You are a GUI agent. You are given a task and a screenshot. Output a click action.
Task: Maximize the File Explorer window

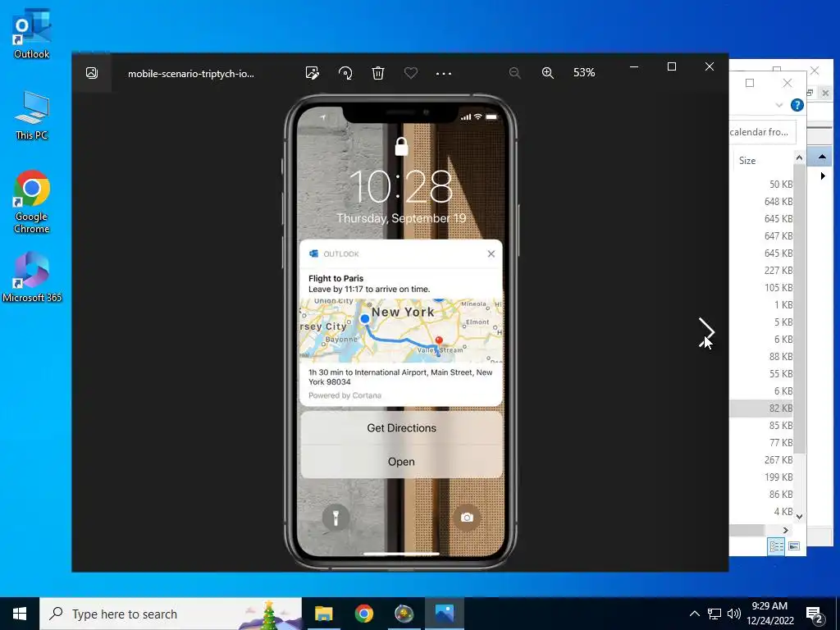click(750, 83)
